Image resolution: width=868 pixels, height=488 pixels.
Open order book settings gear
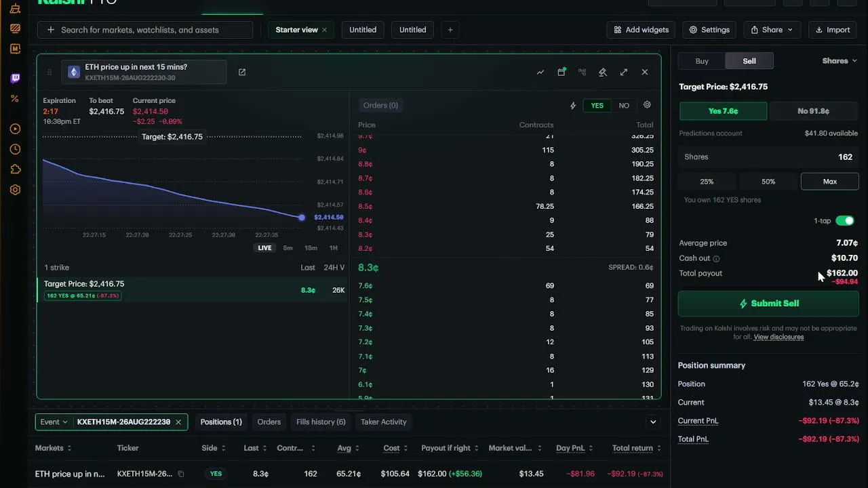tap(647, 105)
